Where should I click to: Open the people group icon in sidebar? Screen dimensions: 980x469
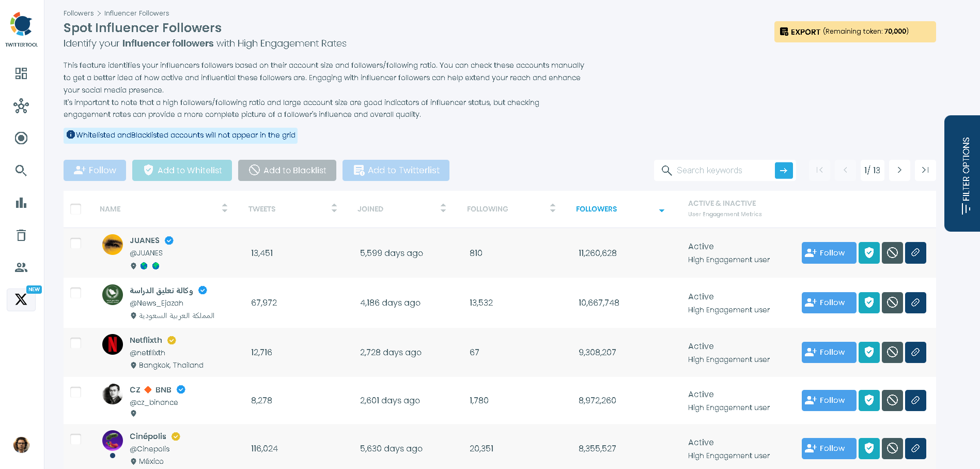[x=21, y=267]
